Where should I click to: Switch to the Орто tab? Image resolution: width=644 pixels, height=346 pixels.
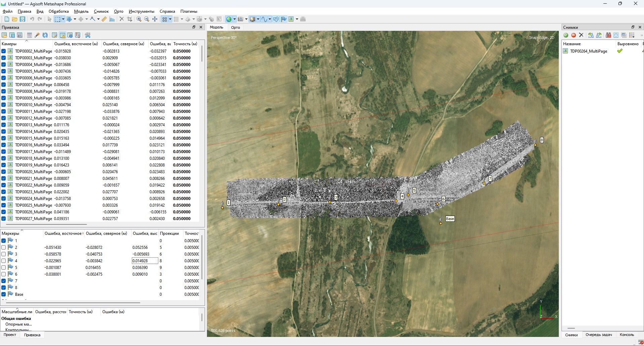click(x=235, y=27)
